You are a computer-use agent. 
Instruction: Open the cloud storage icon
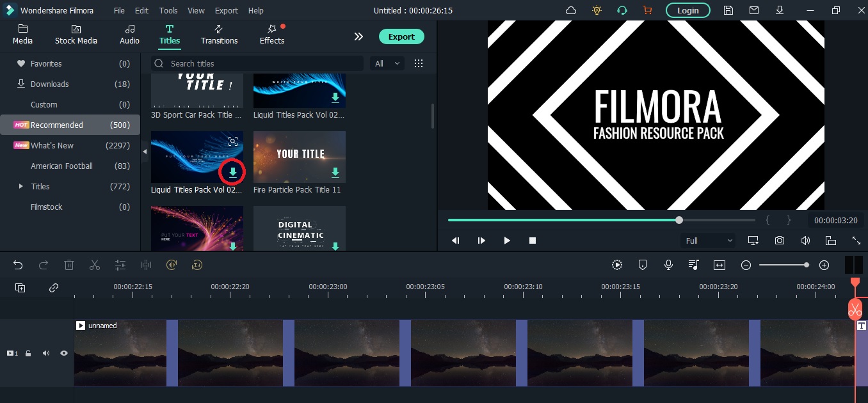click(x=571, y=10)
